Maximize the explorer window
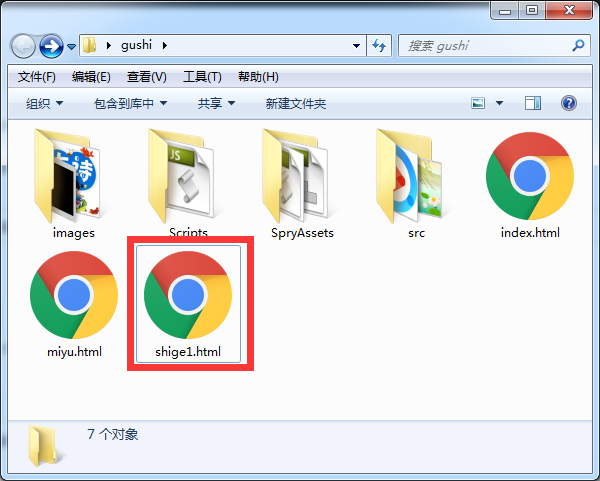This screenshot has height=481, width=600. point(532,11)
